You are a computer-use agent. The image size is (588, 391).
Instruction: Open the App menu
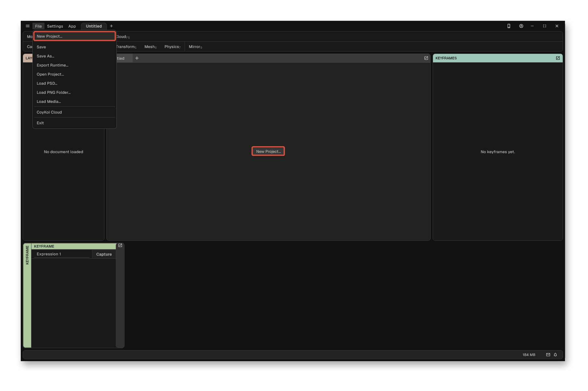72,26
